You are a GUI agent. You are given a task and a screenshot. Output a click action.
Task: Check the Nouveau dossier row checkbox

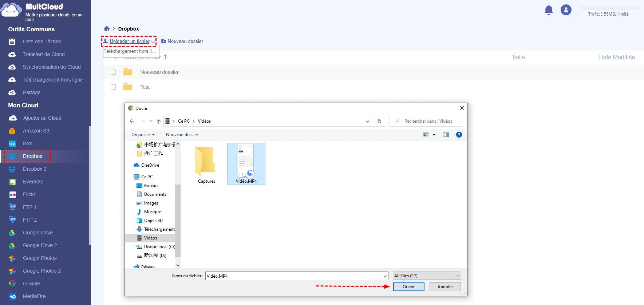click(x=113, y=72)
